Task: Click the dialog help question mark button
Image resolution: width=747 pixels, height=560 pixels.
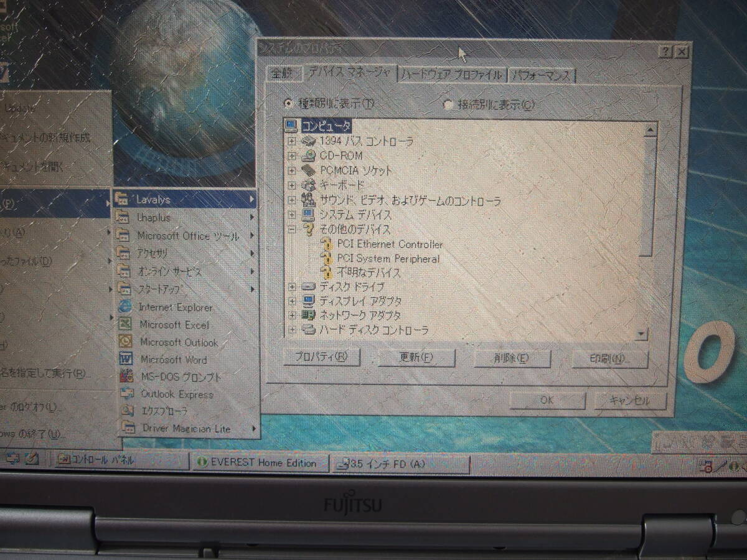Action: [667, 52]
